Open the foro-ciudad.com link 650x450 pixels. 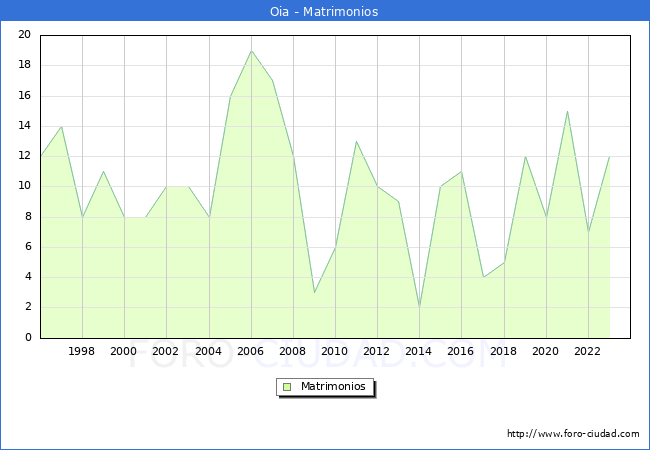point(573,434)
